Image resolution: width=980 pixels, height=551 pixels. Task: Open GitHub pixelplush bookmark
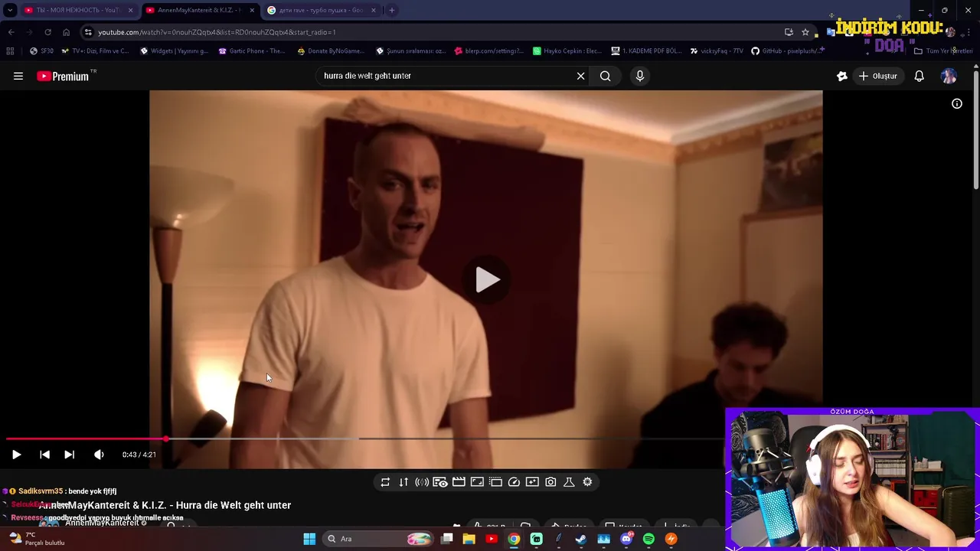[x=787, y=51]
